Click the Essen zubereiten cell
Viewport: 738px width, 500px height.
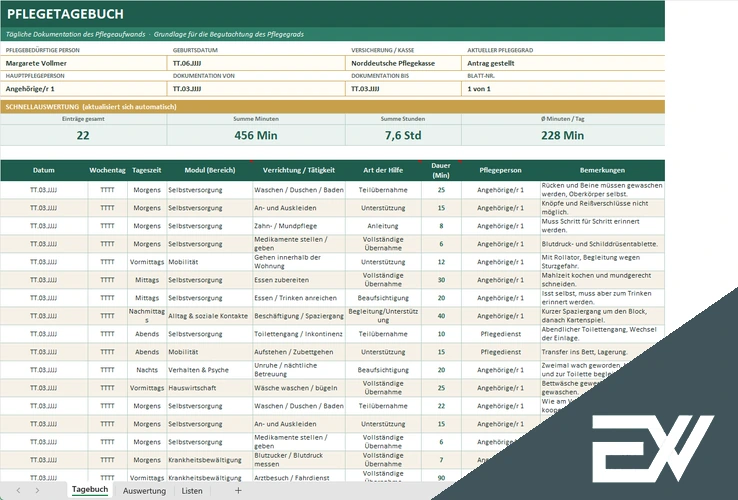point(299,280)
